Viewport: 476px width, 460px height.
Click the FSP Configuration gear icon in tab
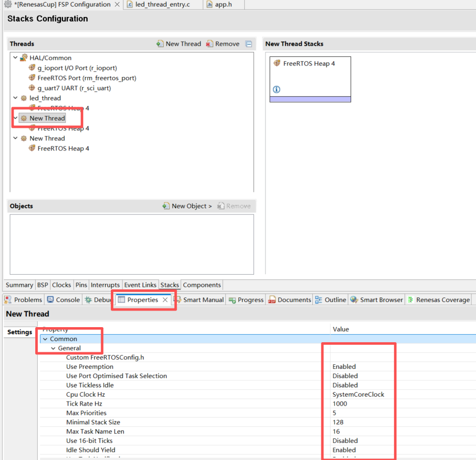8,4
